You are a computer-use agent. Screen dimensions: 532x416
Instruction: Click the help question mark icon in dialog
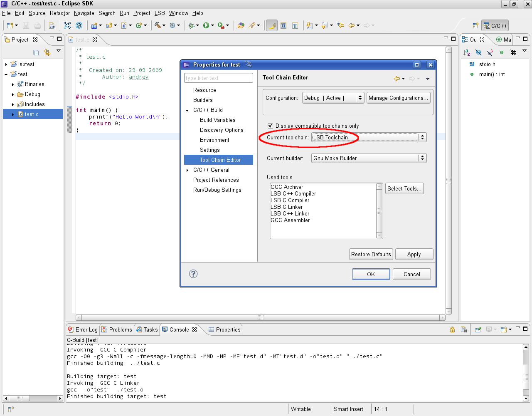[193, 274]
